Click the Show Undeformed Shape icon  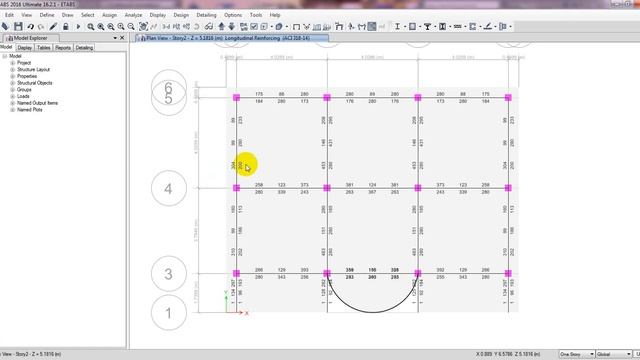(296, 27)
